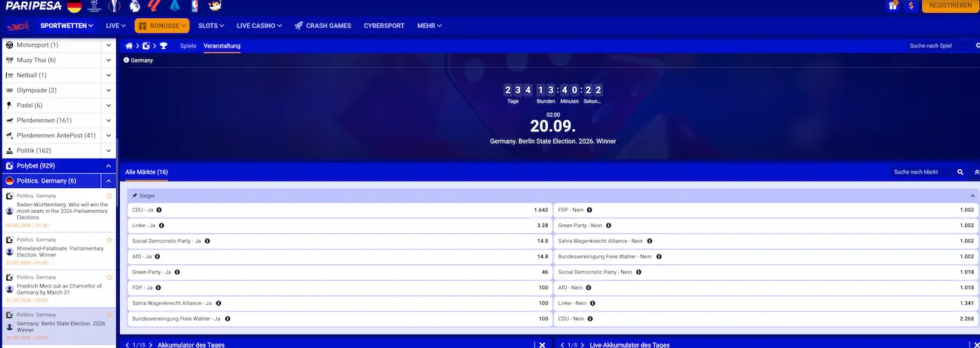
Task: Switch to the Spiele tab
Action: tap(188, 46)
